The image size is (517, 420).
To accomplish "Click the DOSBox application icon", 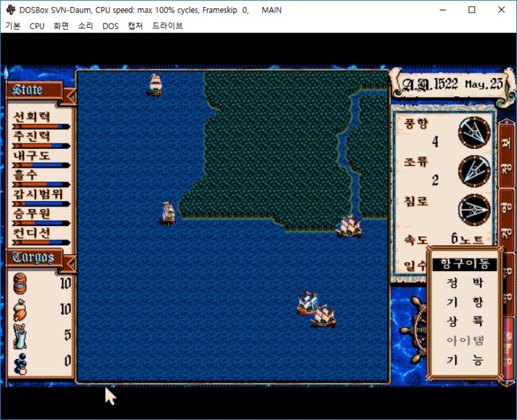I will pyautogui.click(x=10, y=10).
